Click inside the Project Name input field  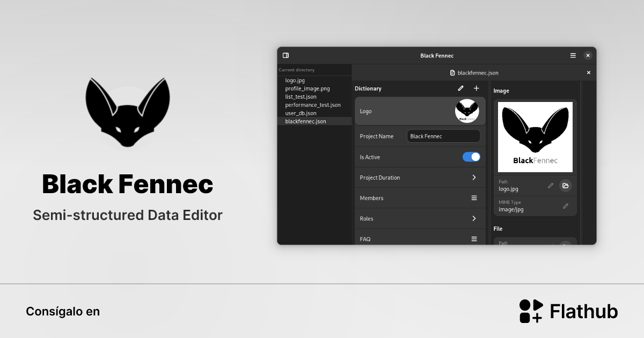443,136
